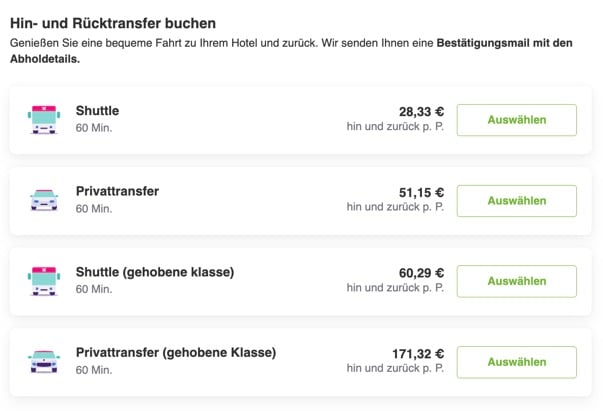Viewport: 603px width, 411px height.
Task: Click the 171,32 € price label
Action: (x=418, y=354)
